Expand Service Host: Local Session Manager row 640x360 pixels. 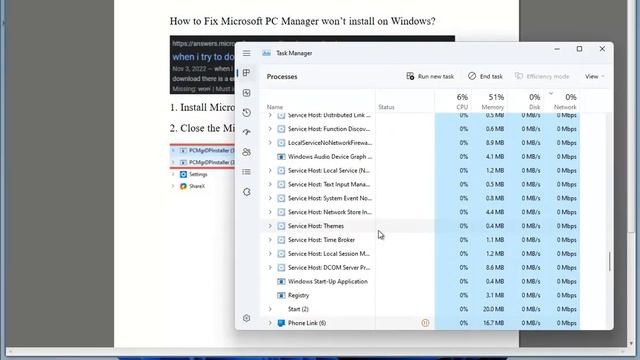pos(270,253)
